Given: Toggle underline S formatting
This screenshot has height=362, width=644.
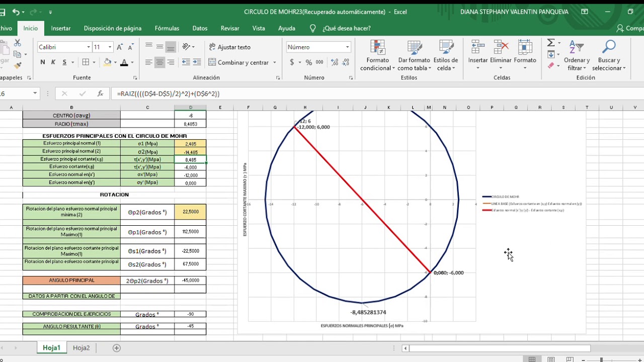Looking at the screenshot, I should (65, 62).
